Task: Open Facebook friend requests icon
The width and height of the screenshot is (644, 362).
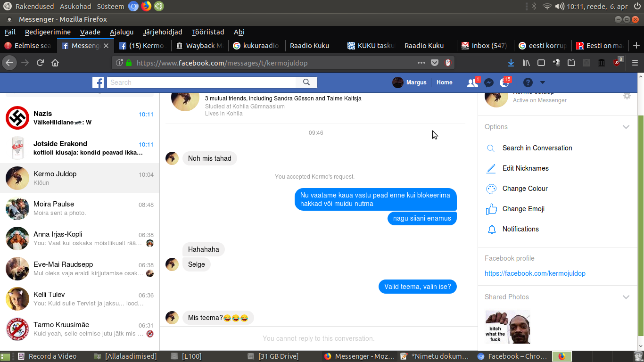Action: tap(472, 82)
